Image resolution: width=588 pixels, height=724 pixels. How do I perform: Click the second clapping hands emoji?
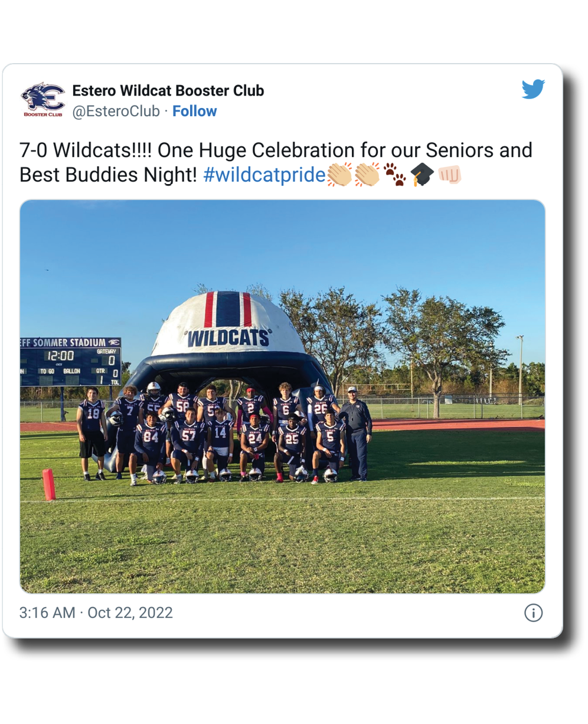click(367, 175)
